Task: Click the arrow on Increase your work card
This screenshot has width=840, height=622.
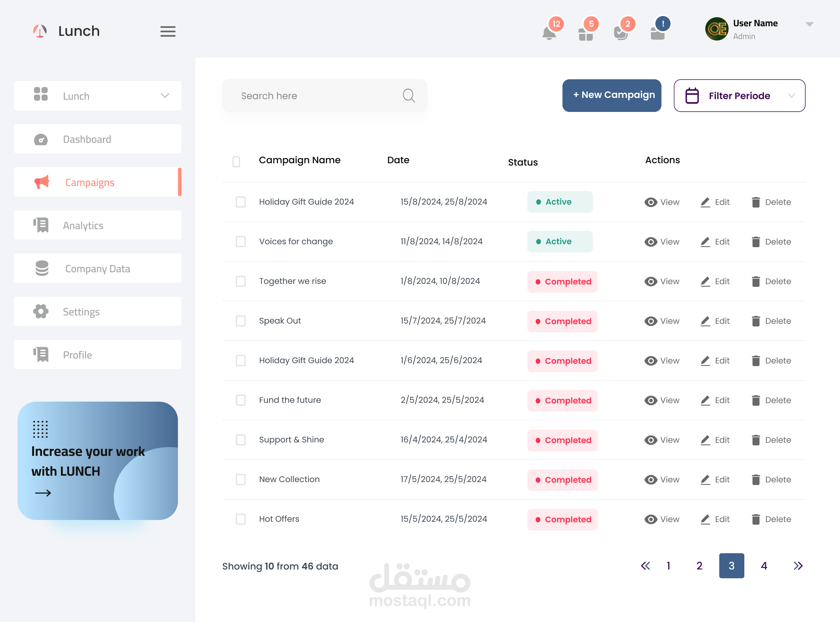Action: [43, 493]
